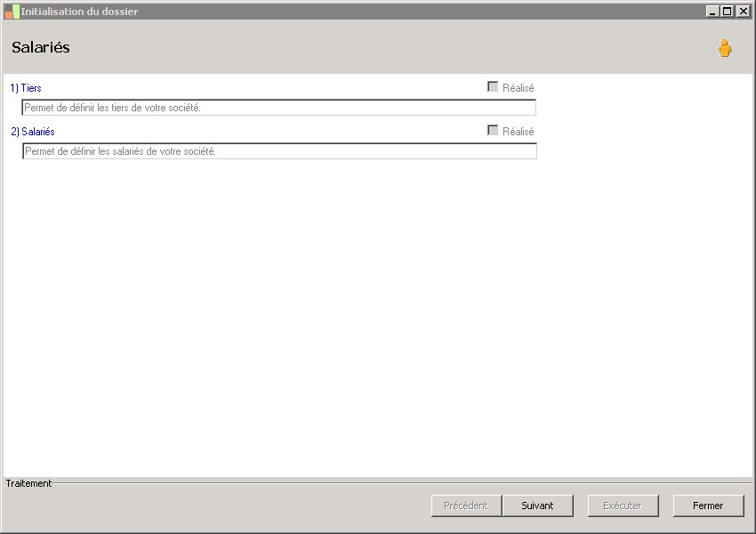Viewport: 756px width, 534px height.
Task: Tick the Réalisé checkbox for Tiers
Action: 492,87
